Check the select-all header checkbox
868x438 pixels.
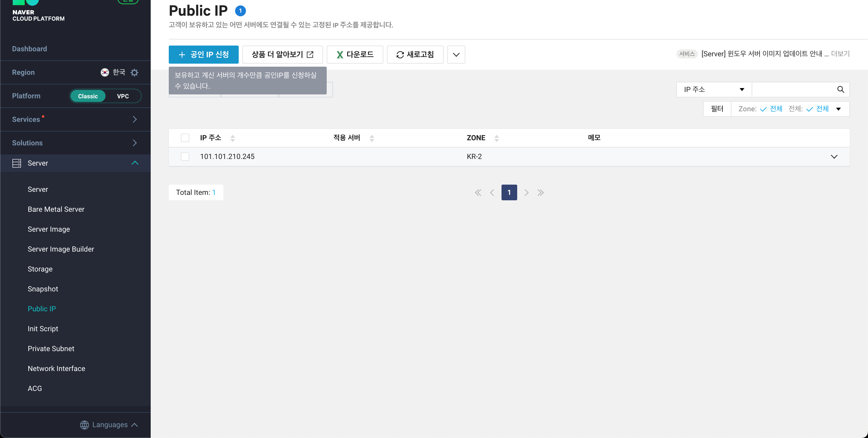tap(185, 138)
